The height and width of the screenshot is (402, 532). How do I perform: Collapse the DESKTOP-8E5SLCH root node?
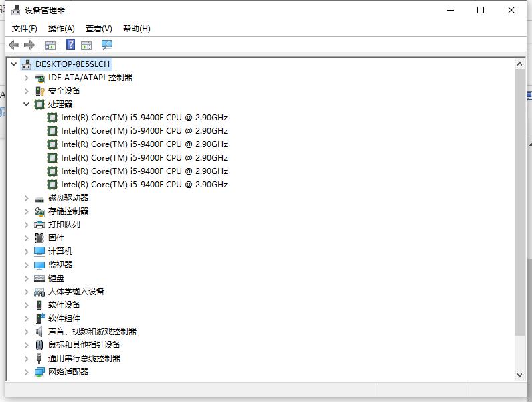pyautogui.click(x=14, y=64)
